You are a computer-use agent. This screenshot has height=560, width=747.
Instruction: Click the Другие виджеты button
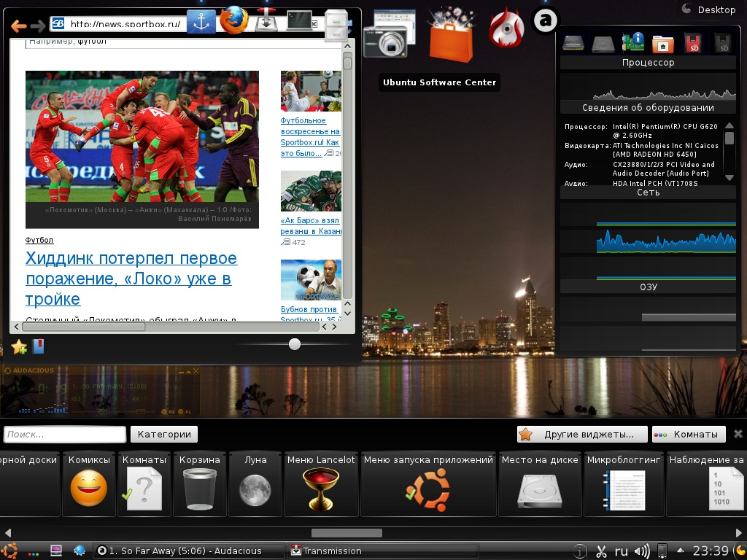582,435
